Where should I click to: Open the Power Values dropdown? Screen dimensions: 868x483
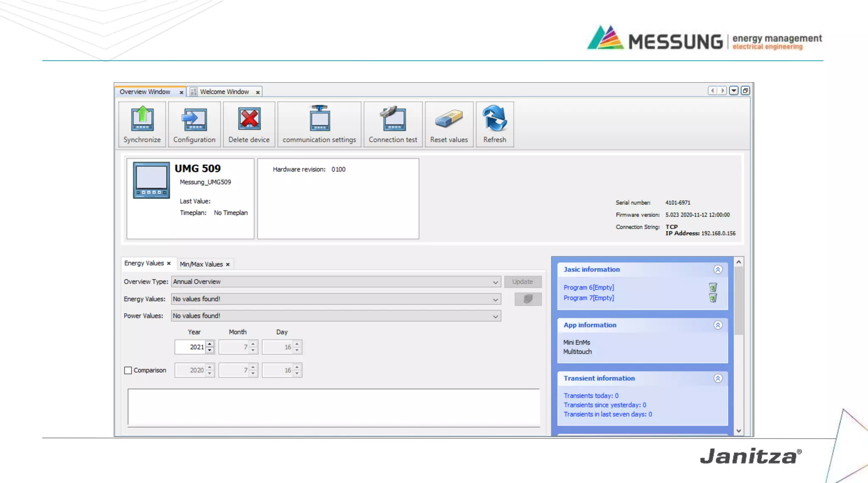click(x=495, y=316)
